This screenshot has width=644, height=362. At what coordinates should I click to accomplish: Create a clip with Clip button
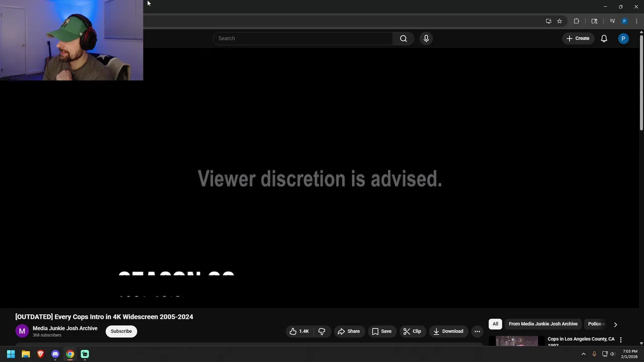click(412, 331)
